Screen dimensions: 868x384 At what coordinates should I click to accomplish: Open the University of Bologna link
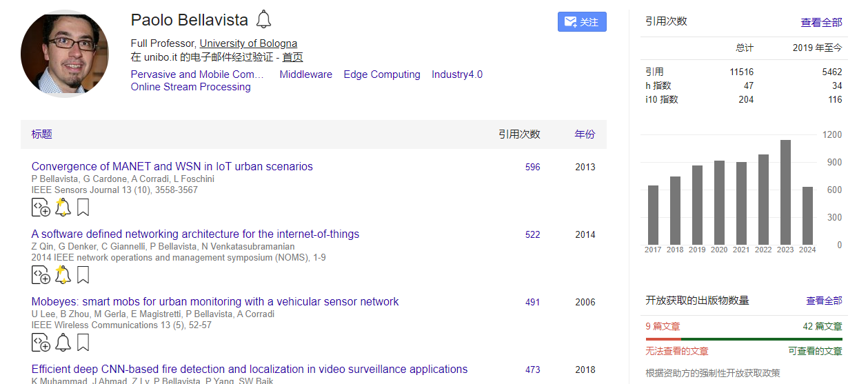point(248,43)
